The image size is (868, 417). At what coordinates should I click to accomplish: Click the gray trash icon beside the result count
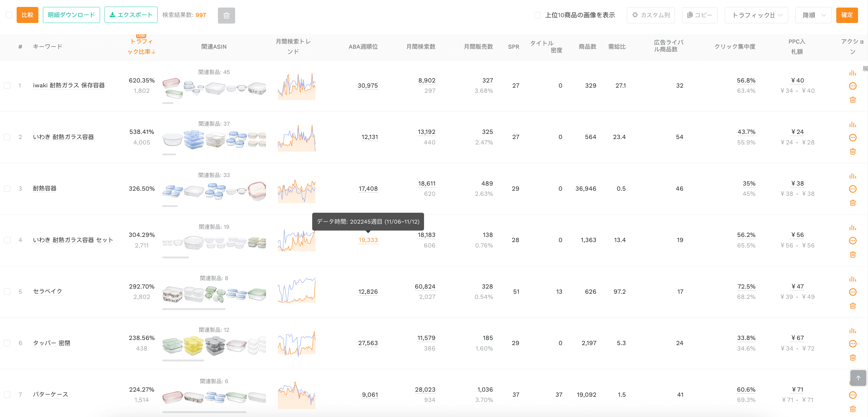[x=226, y=15]
